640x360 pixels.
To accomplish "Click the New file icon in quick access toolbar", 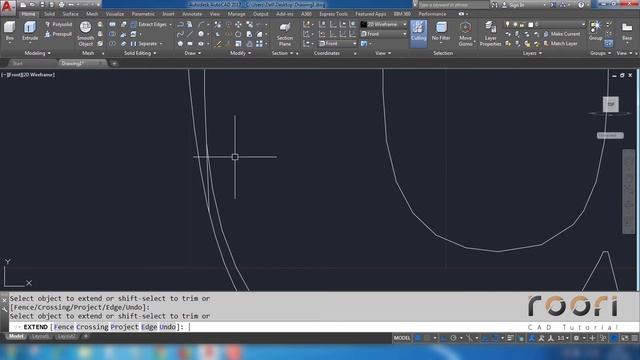I will coord(23,5).
